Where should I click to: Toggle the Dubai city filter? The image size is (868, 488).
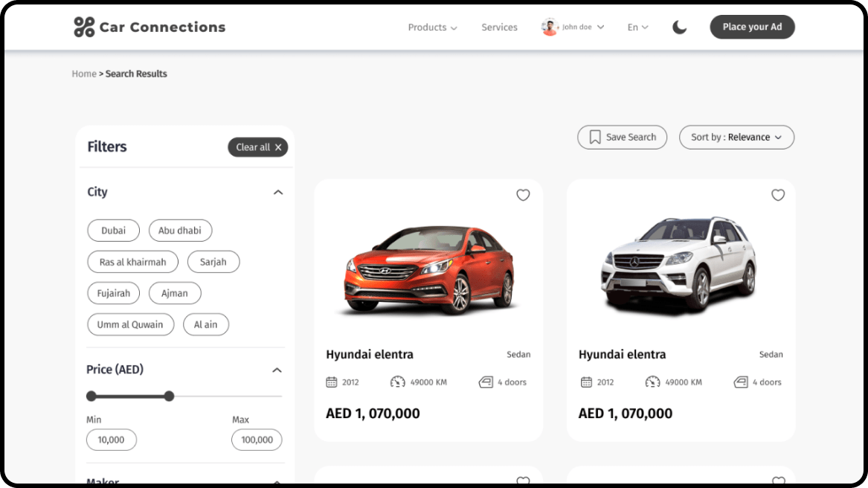click(113, 231)
